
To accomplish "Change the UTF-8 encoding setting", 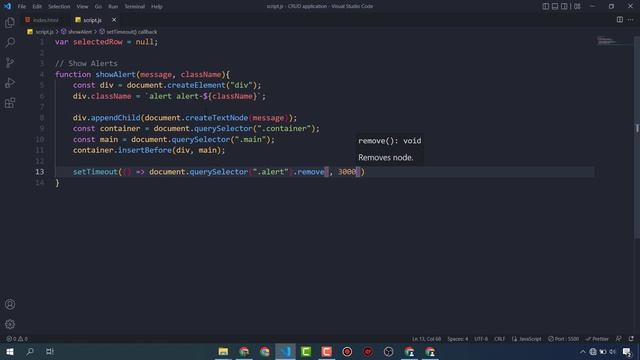I will 481,339.
